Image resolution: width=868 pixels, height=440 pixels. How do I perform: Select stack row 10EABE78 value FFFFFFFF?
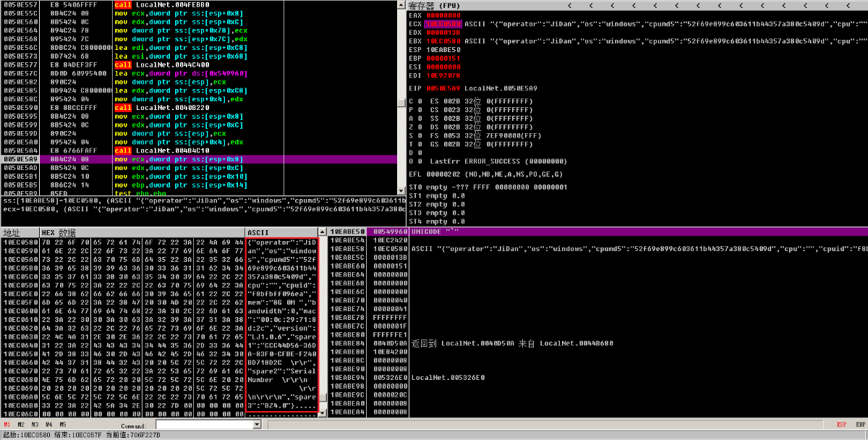[598, 317]
